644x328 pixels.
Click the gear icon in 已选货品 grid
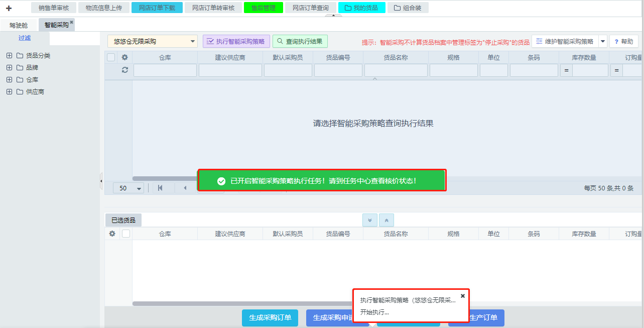pos(112,234)
